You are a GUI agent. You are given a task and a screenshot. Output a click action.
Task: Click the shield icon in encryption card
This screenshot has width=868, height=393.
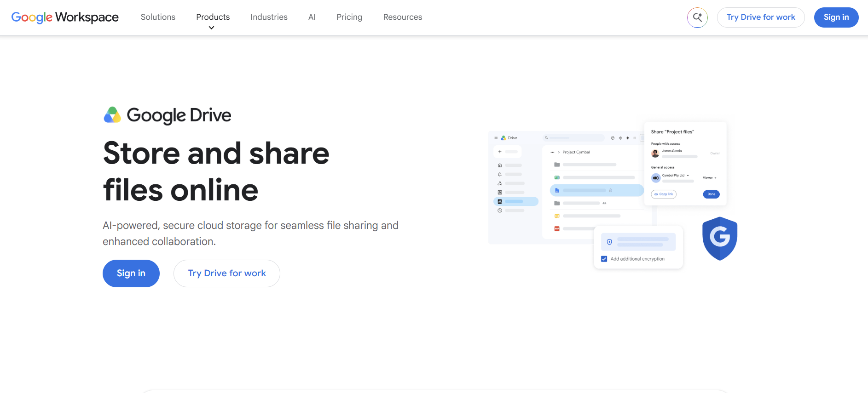point(609,242)
